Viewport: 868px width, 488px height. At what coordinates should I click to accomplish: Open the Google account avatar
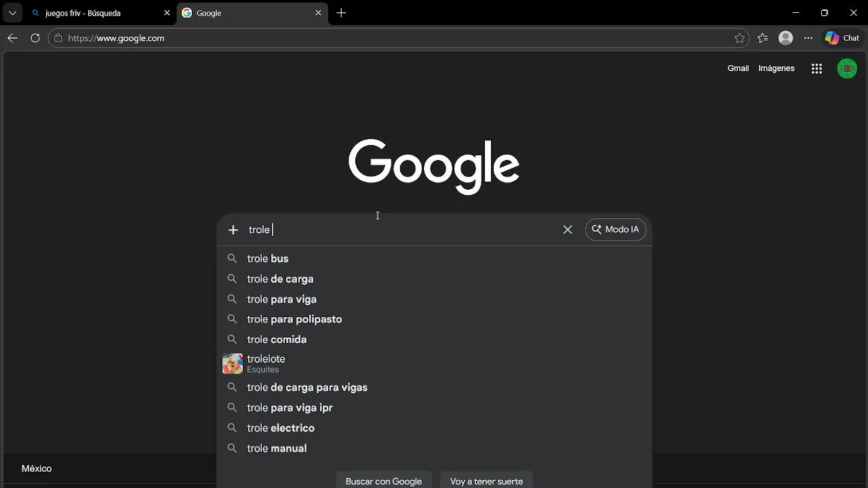[x=847, y=68]
